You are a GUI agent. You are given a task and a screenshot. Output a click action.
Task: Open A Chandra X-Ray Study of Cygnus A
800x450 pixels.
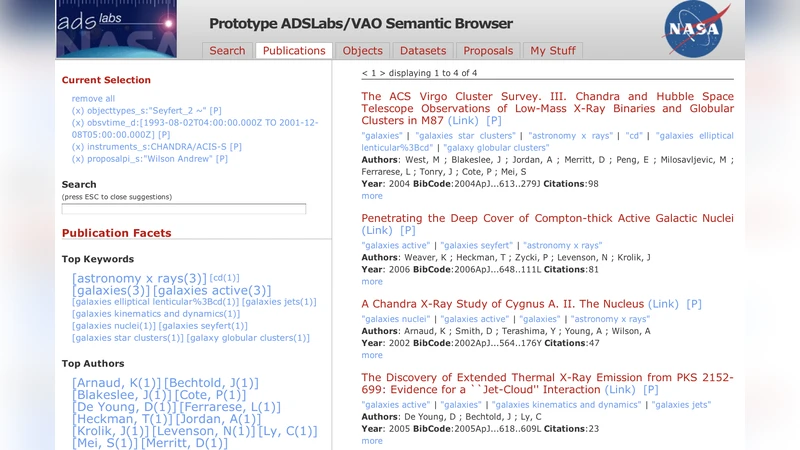[x=503, y=304]
